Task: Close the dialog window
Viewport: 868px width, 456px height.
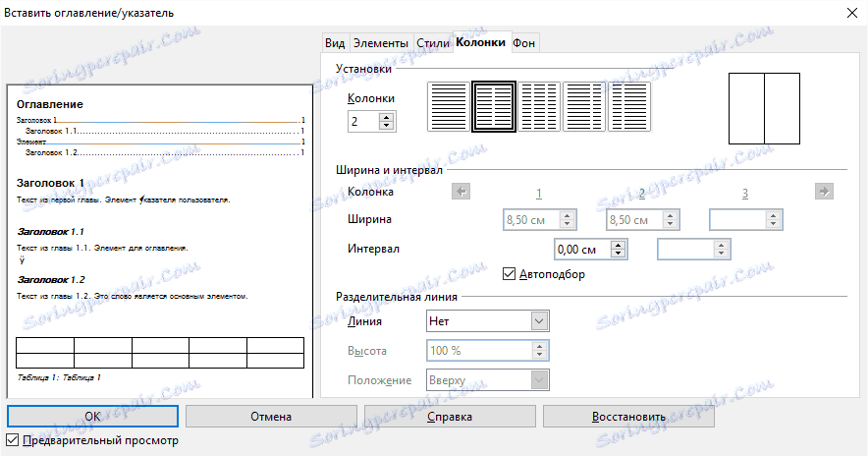Action: (x=852, y=13)
